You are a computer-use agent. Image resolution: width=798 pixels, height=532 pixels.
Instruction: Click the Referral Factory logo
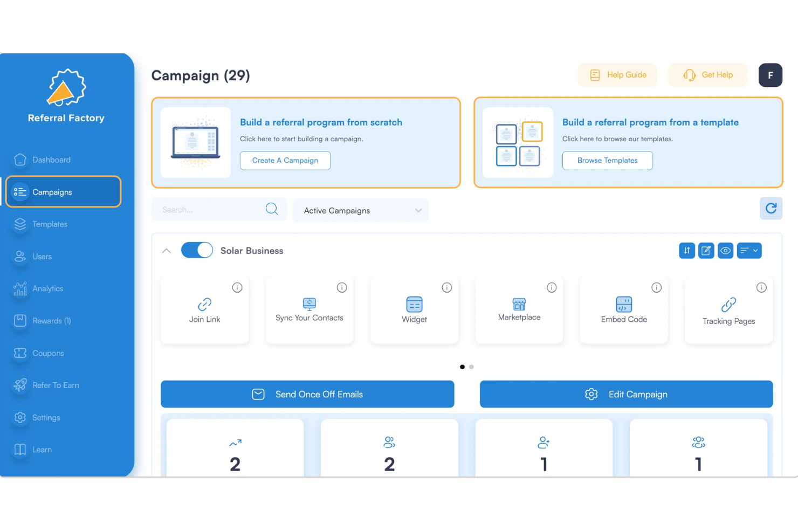(x=66, y=96)
